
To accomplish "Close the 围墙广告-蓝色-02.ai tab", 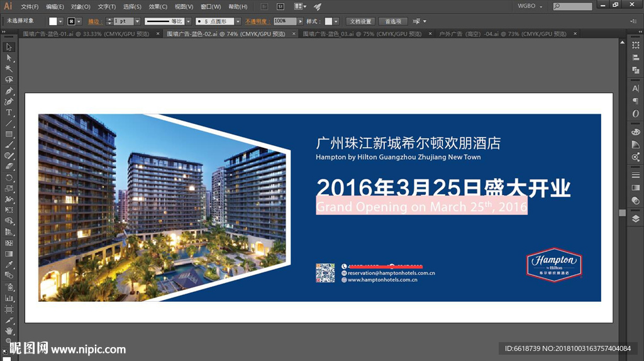I will [x=294, y=34].
